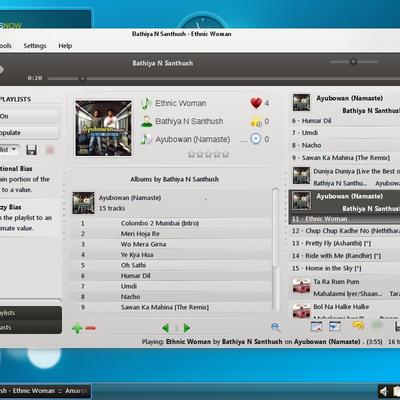The image size is (400, 400).
Task: Open the Tools menu
Action: pyautogui.click(x=6, y=46)
